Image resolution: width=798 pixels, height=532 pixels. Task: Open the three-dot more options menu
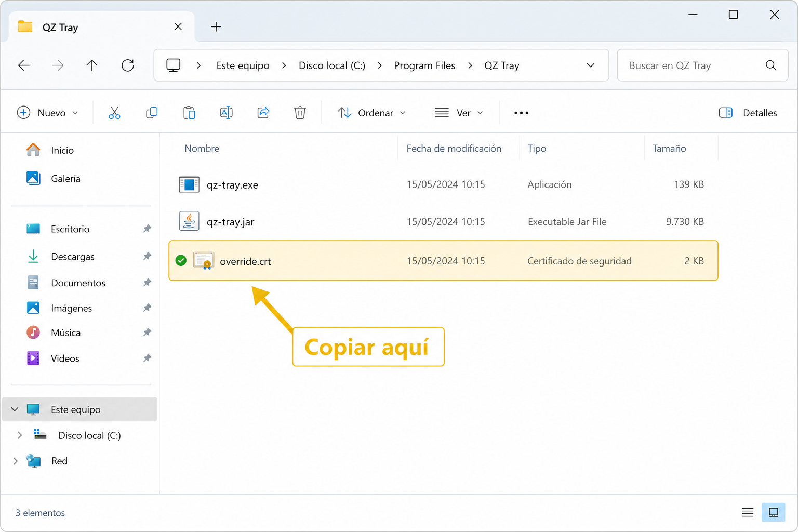pyautogui.click(x=521, y=113)
